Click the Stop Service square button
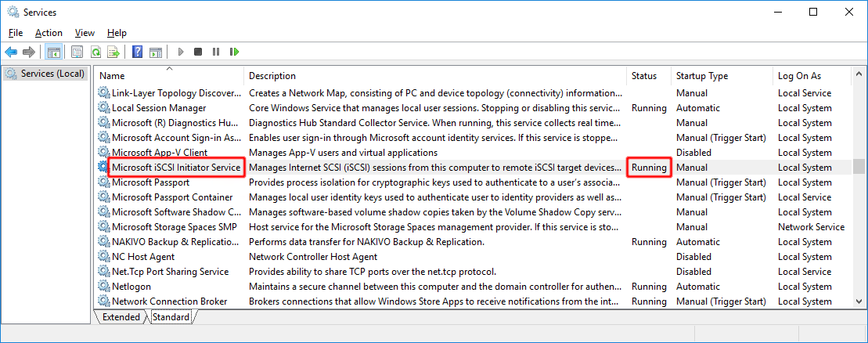The image size is (868, 343). (x=198, y=52)
